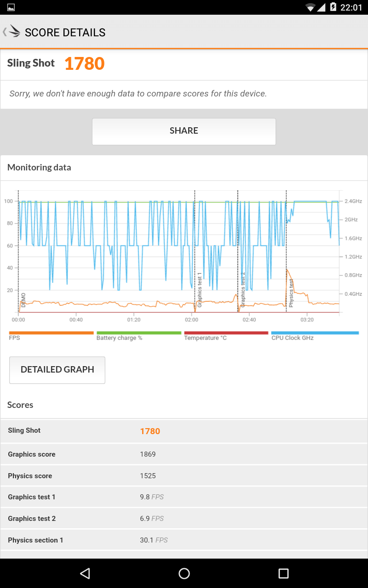Tap the 30.1 FPS value
The image size is (368, 588).
(x=154, y=540)
